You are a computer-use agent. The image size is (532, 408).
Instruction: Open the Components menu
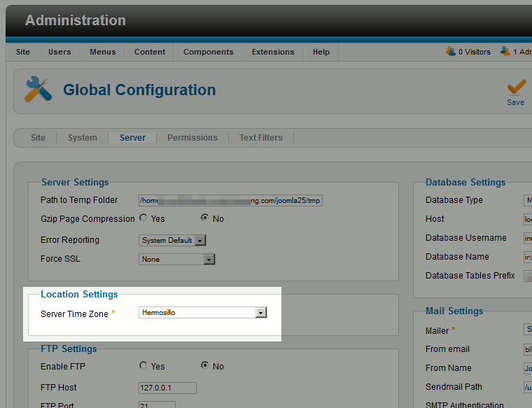point(208,52)
